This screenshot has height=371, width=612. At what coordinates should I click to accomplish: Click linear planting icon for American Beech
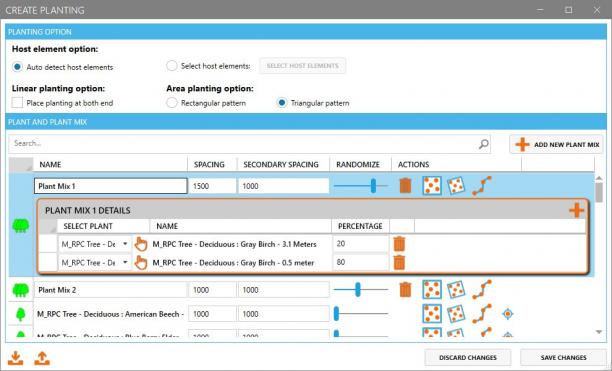[482, 314]
